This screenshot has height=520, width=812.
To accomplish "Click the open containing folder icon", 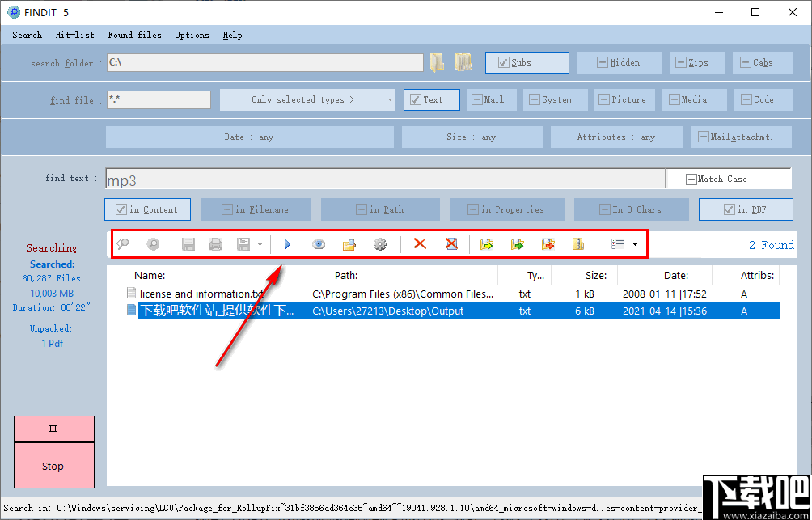I will pos(349,244).
